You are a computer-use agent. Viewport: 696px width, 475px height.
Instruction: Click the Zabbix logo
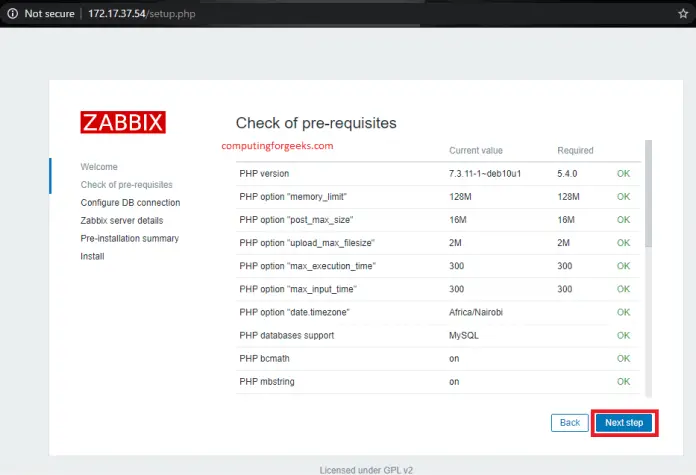point(123,122)
